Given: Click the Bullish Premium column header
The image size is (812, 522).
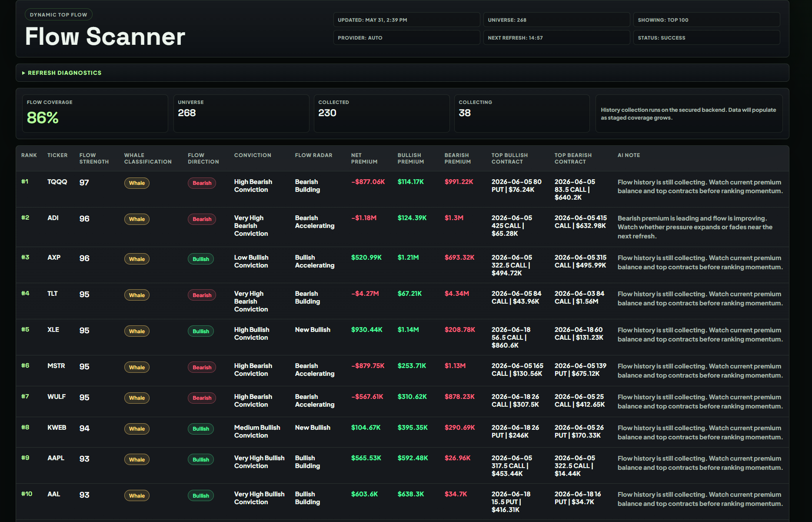Looking at the screenshot, I should pyautogui.click(x=411, y=158).
